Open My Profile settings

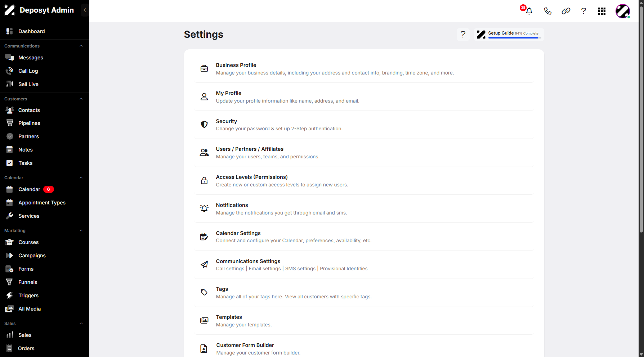pyautogui.click(x=364, y=97)
